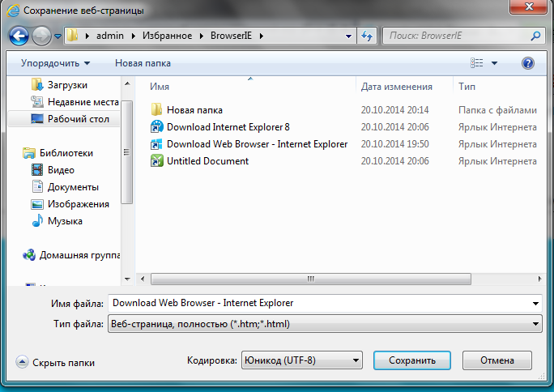This screenshot has width=554, height=392.
Task: Open the Документы library
Action: (73, 187)
